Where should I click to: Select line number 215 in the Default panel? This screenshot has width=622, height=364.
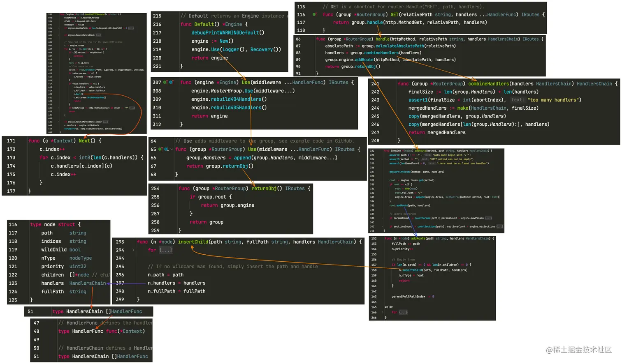157,16
